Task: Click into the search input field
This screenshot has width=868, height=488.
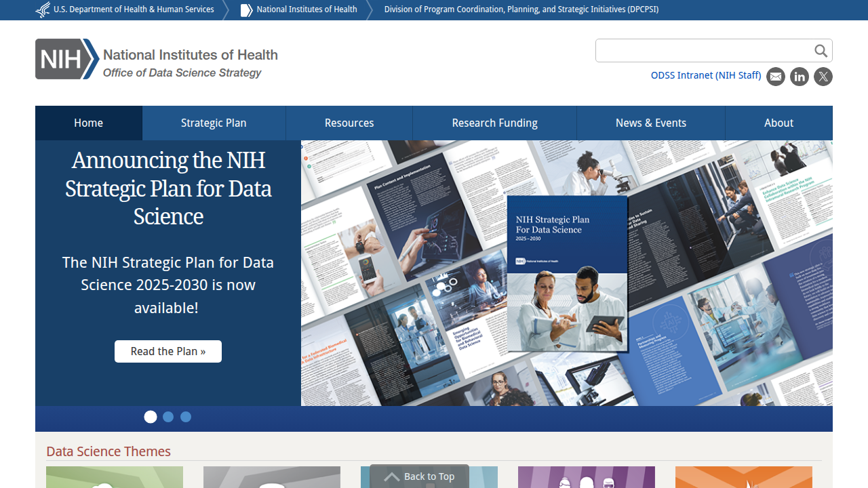Action: click(704, 51)
